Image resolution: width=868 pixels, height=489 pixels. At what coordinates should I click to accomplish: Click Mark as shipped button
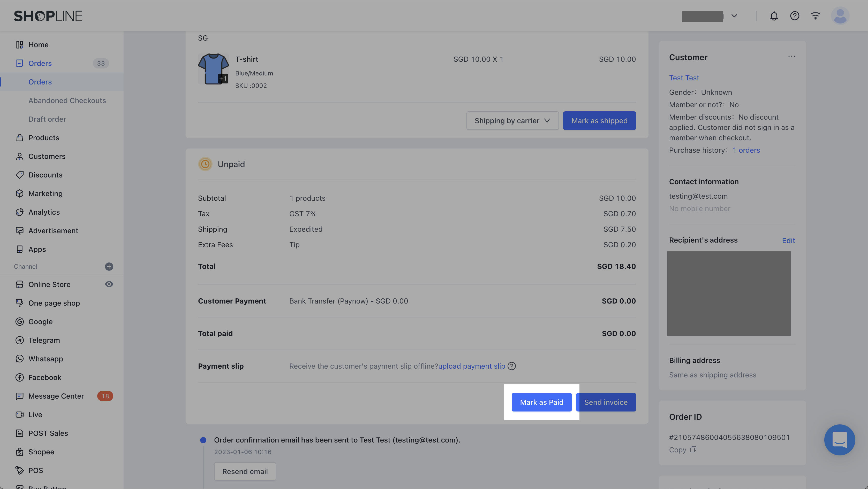[x=599, y=120]
